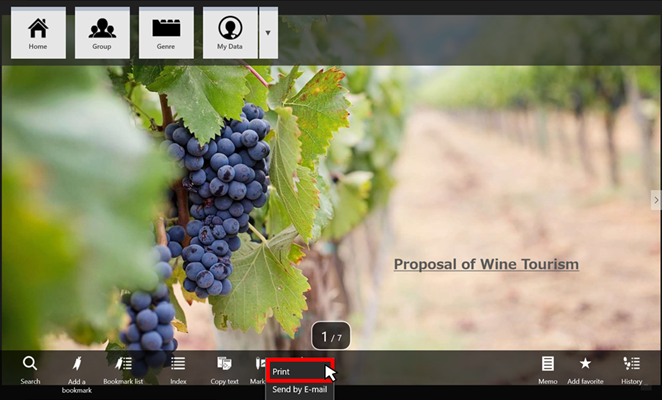Image resolution: width=662 pixels, height=400 pixels.
Task: Select the Copy text tool
Action: pyautogui.click(x=224, y=370)
